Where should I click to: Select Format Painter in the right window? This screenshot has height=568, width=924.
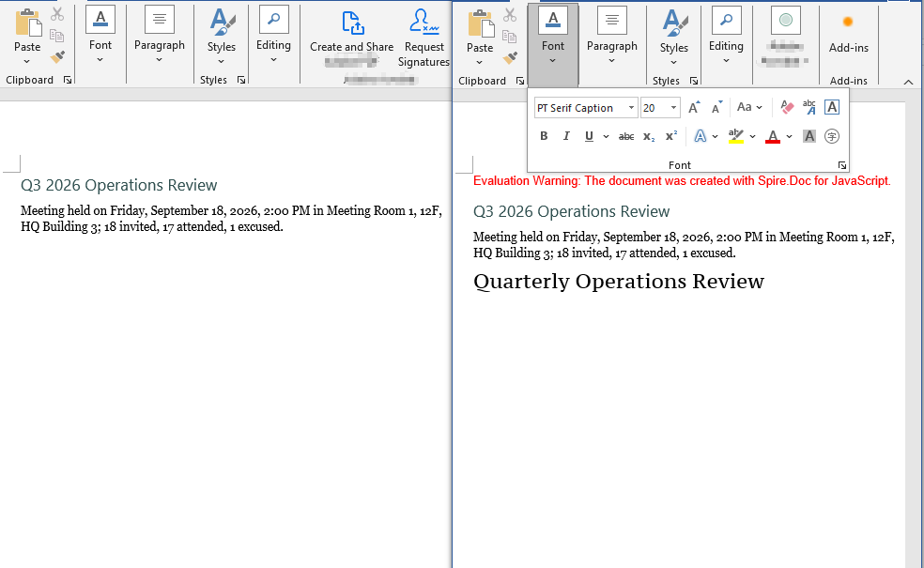510,58
